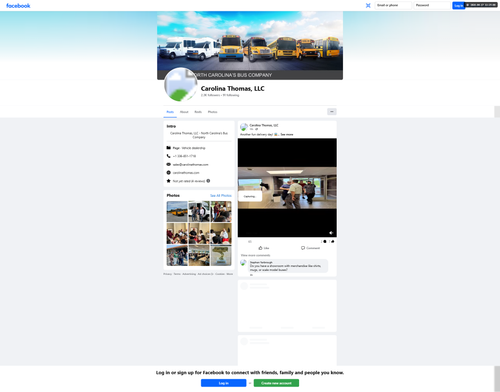Open the More footer menu
Viewport: 500px width, 392px height.
[230, 274]
